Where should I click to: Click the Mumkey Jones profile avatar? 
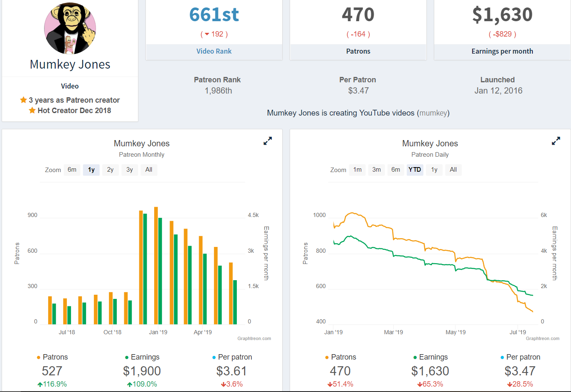coord(70,29)
